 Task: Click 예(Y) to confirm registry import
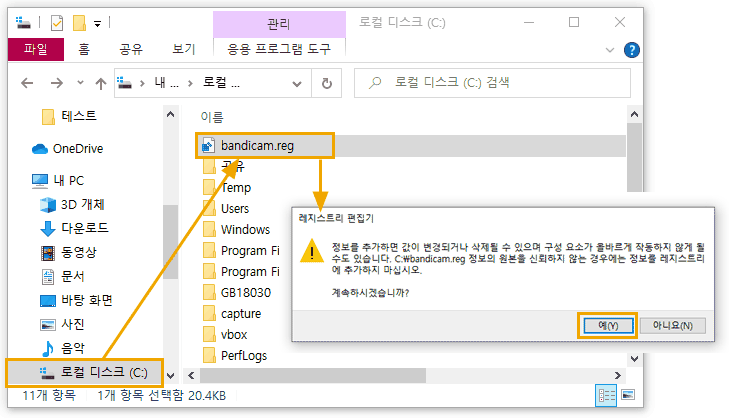tap(607, 325)
